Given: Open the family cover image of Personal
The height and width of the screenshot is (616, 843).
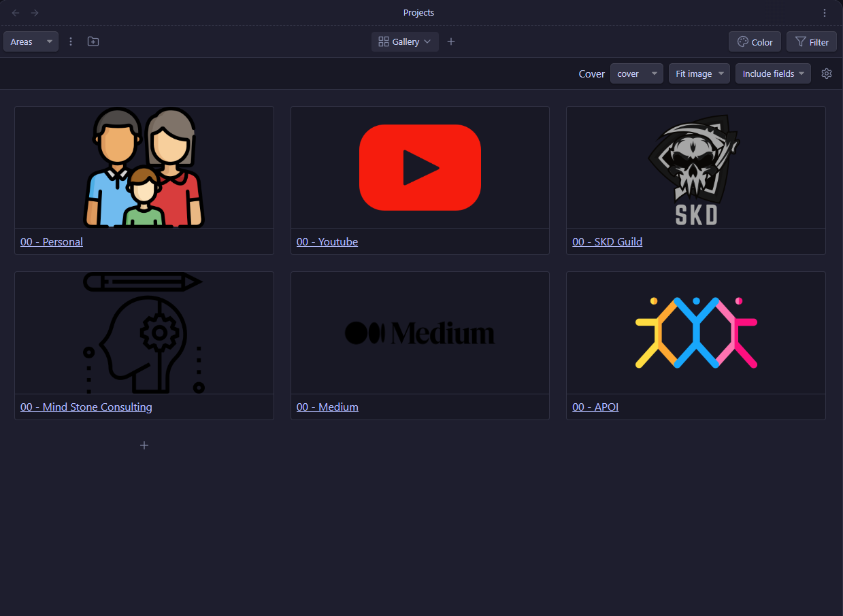Looking at the screenshot, I should (144, 167).
